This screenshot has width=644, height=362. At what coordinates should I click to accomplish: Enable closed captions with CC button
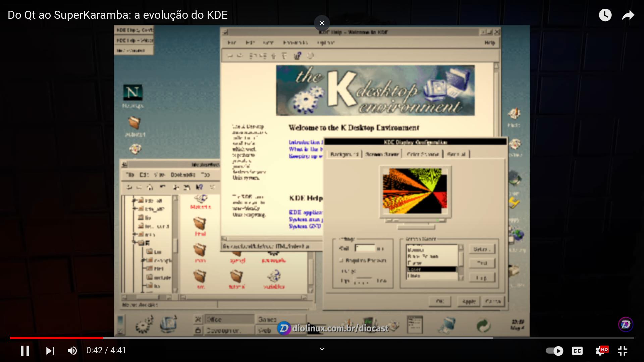pos(577,351)
